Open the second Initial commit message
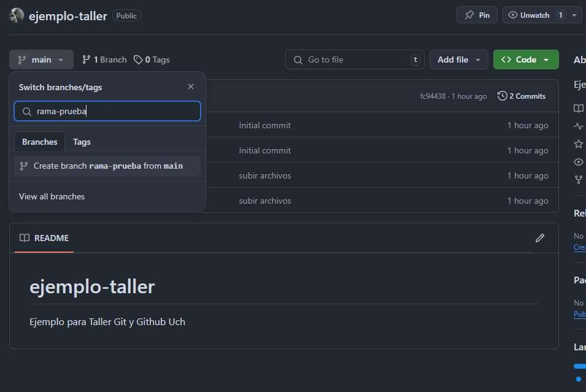The height and width of the screenshot is (392, 586). pos(264,150)
